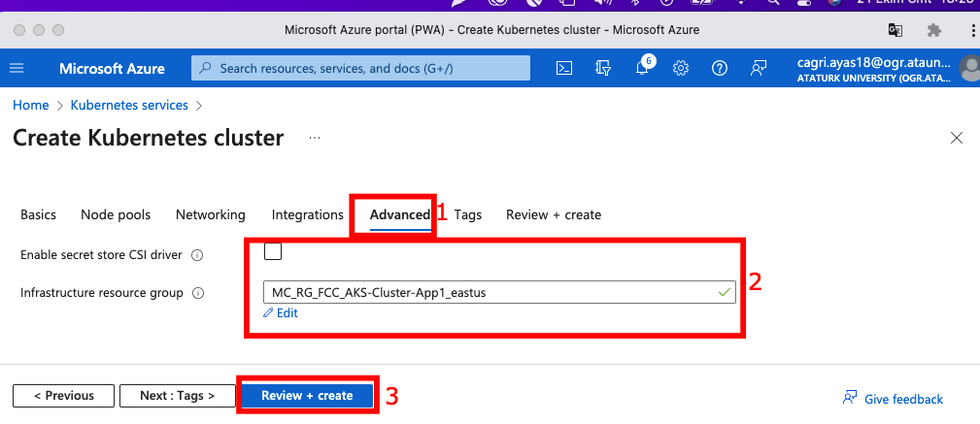The width and height of the screenshot is (980, 424).
Task: Close the Create Kubernetes cluster blade
Action: pyautogui.click(x=957, y=139)
